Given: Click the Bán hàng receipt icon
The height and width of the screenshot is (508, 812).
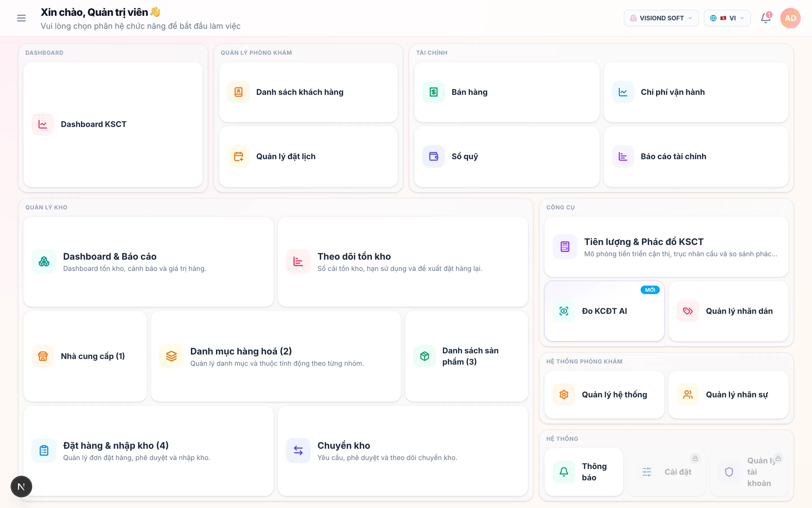Looking at the screenshot, I should (434, 92).
